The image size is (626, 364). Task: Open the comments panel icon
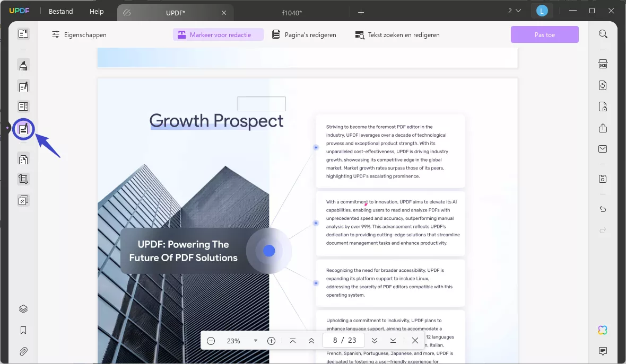603,351
